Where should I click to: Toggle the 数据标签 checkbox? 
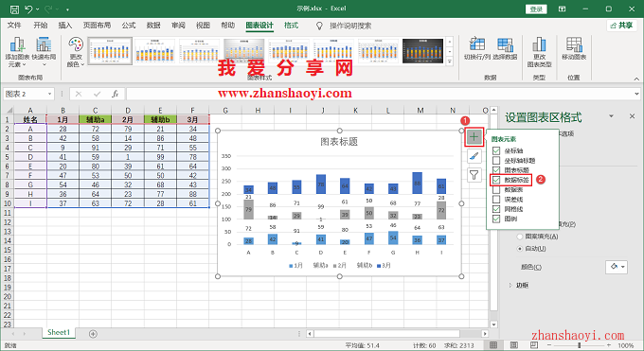tap(496, 180)
